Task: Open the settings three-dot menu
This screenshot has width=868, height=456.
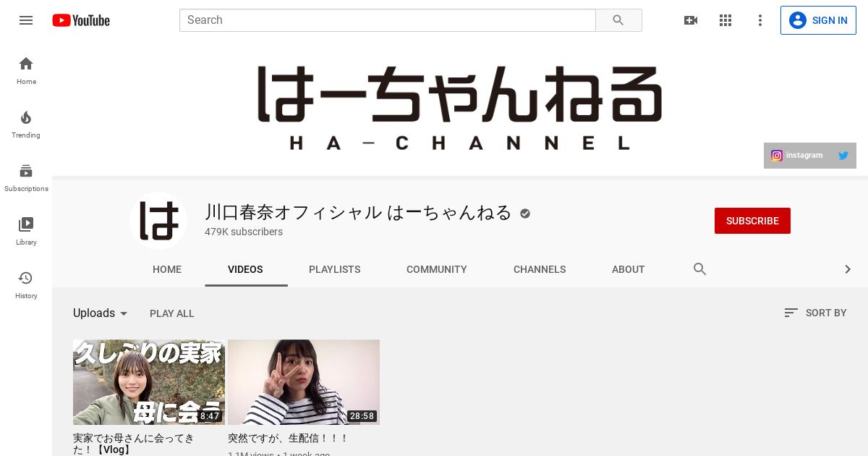Action: (x=760, y=20)
